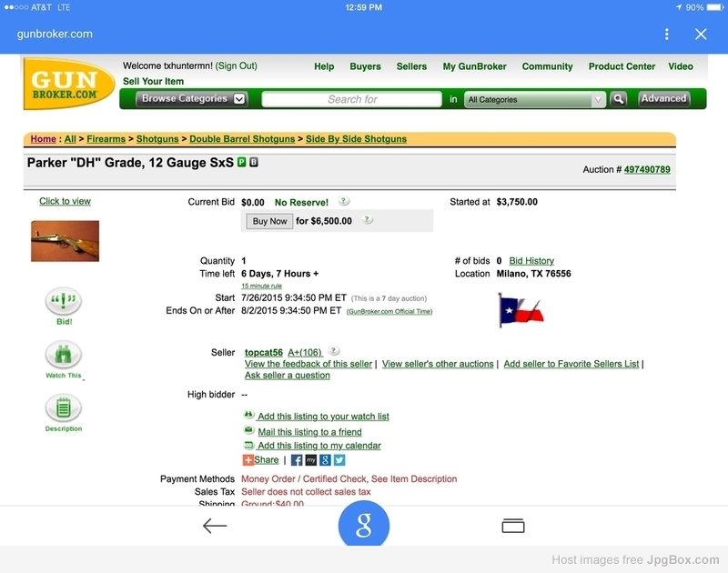
Task: Share listing on Facebook icon
Action: pyautogui.click(x=297, y=460)
